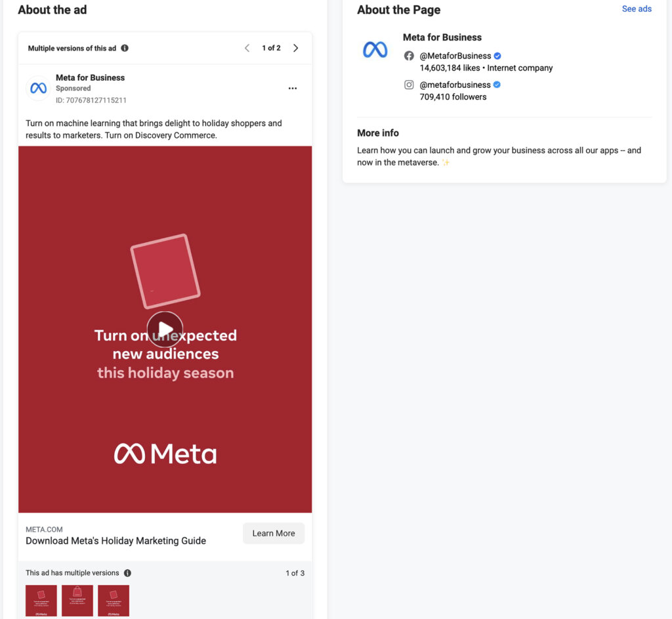This screenshot has width=672, height=619.
Task: Open the See ads link
Action: pyautogui.click(x=637, y=9)
